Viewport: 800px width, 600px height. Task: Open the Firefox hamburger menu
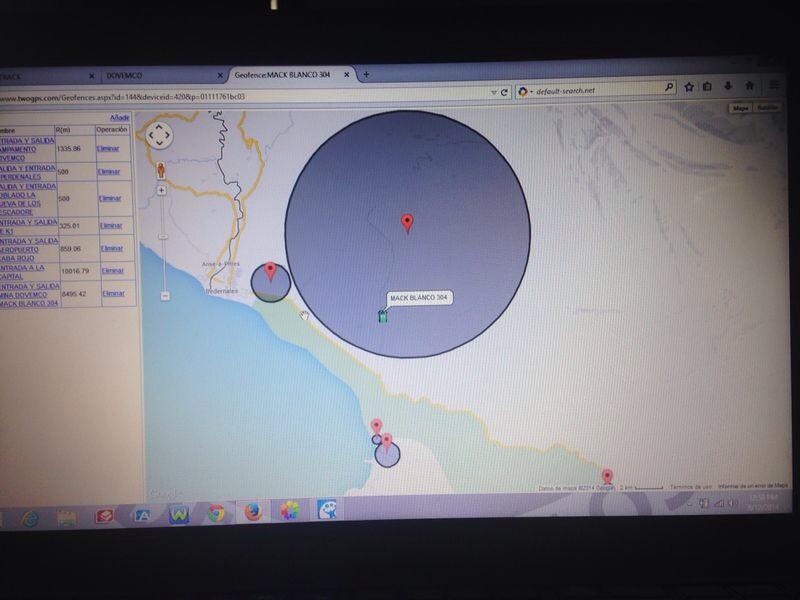pyautogui.click(x=773, y=85)
